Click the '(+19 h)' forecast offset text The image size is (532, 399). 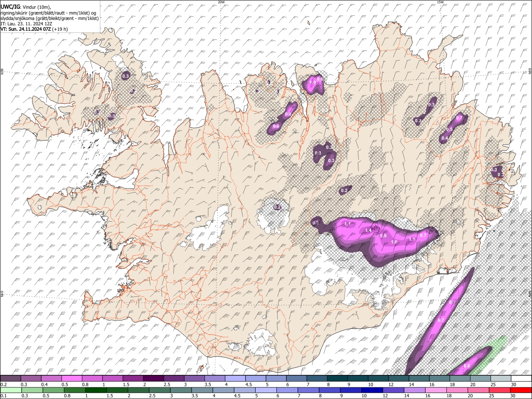60,29
